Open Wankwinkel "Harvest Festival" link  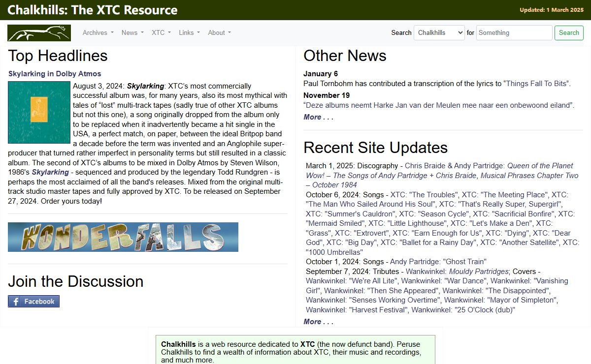tap(357, 310)
